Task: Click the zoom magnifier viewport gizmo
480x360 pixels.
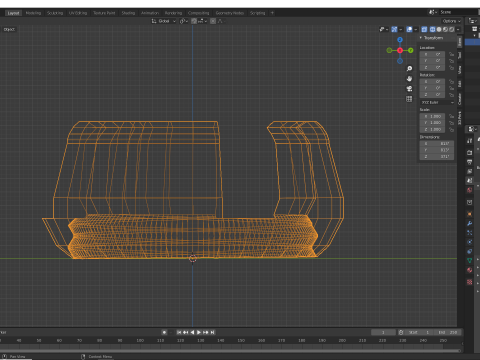Action: coord(409,69)
